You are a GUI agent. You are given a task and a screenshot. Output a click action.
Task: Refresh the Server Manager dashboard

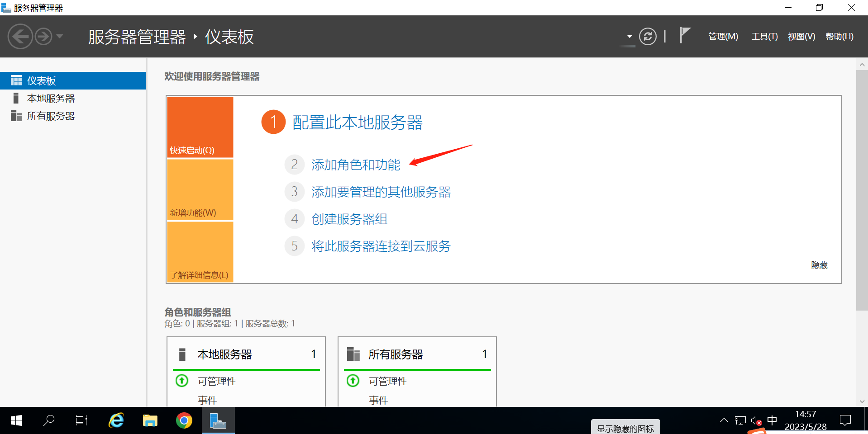648,37
